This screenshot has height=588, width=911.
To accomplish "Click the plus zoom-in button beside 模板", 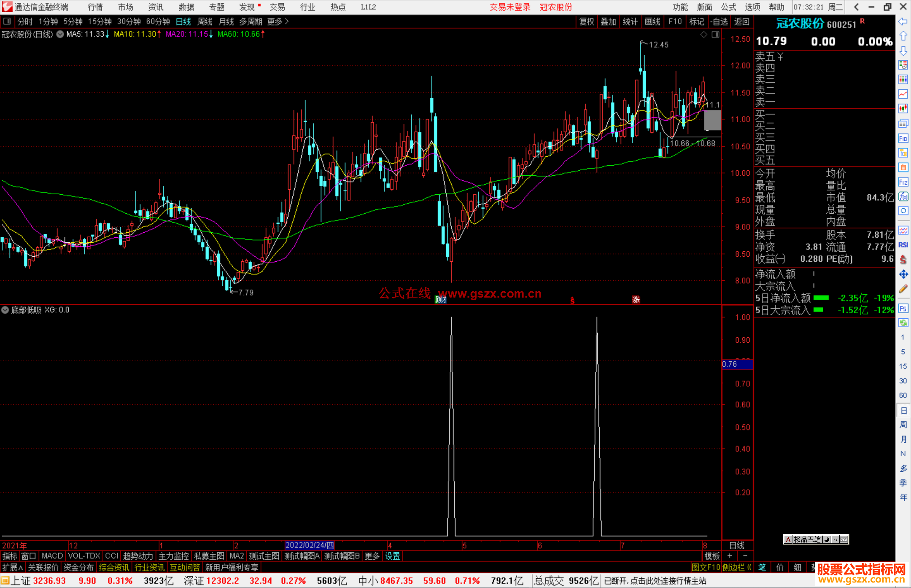I will click(x=730, y=556).
